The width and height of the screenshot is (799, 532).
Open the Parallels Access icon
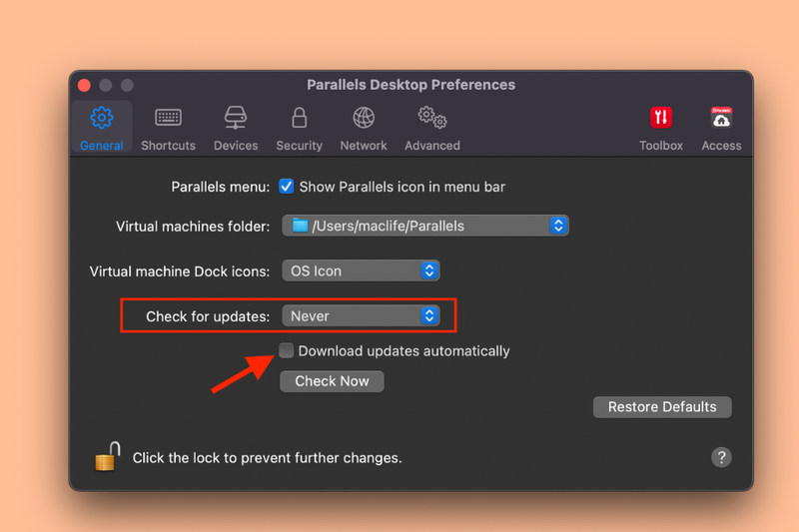pos(721,128)
